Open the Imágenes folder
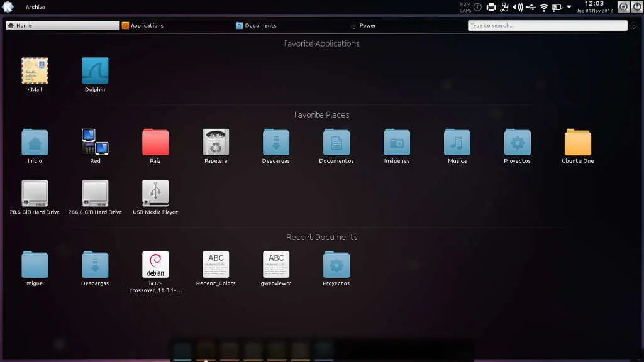Viewport: 644px width, 362px height. [397, 146]
